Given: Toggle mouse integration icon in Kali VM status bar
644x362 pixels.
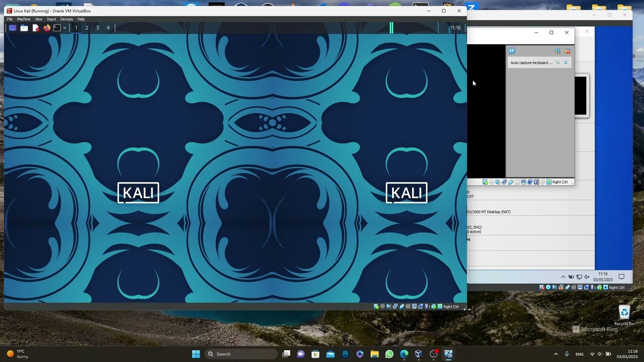Looking at the screenshot, I should tap(433, 306).
